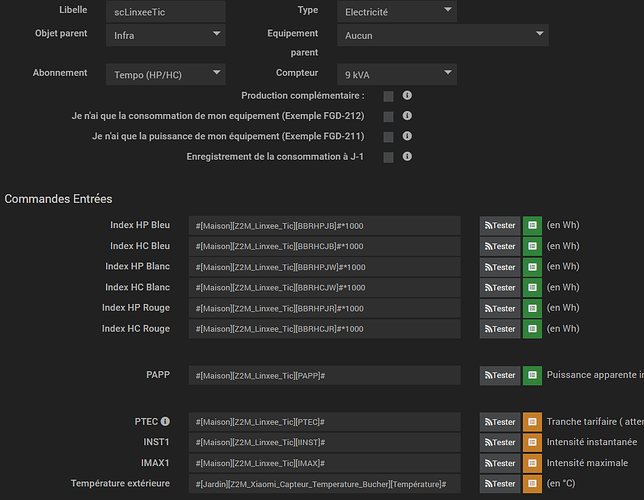The height and width of the screenshot is (500, 644).
Task: Click Index HP Blanc BBRHPJW input
Action: (x=324, y=267)
